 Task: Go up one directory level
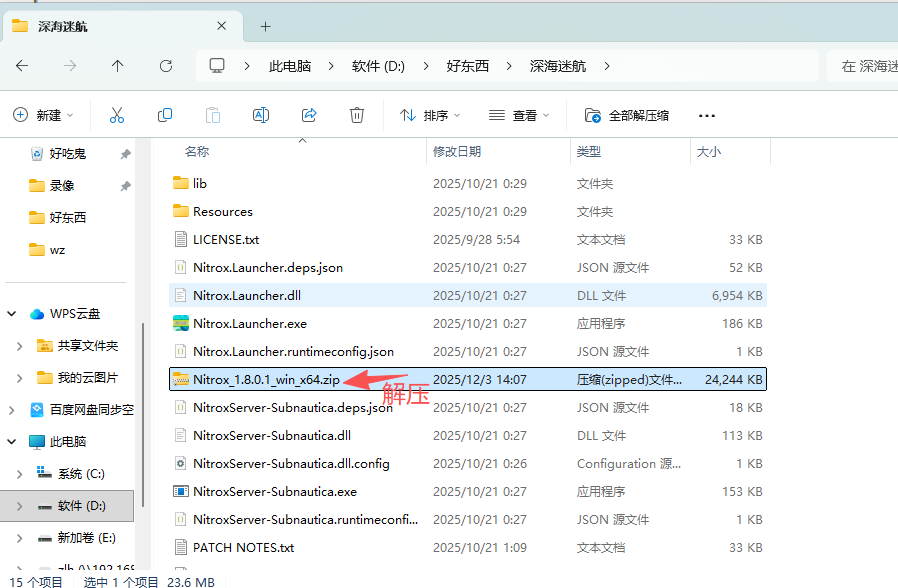118,66
